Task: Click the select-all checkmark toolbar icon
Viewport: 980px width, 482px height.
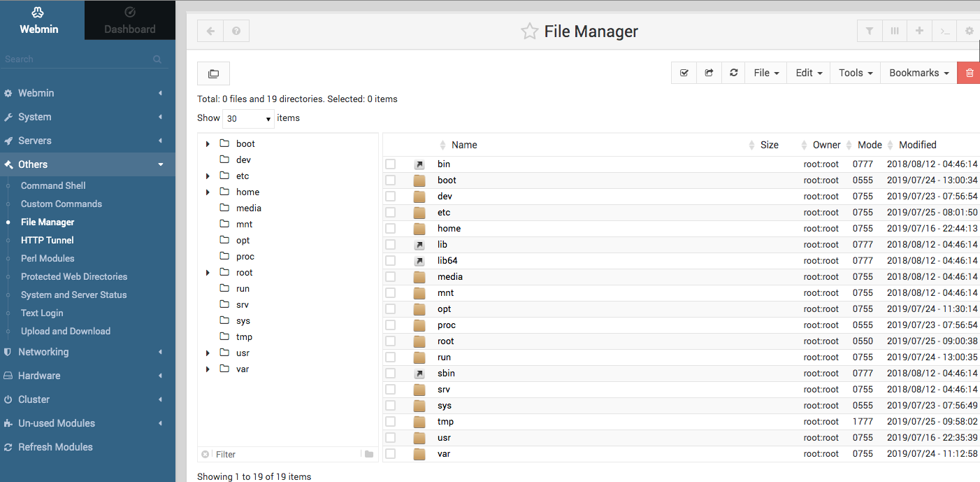Action: tap(684, 73)
